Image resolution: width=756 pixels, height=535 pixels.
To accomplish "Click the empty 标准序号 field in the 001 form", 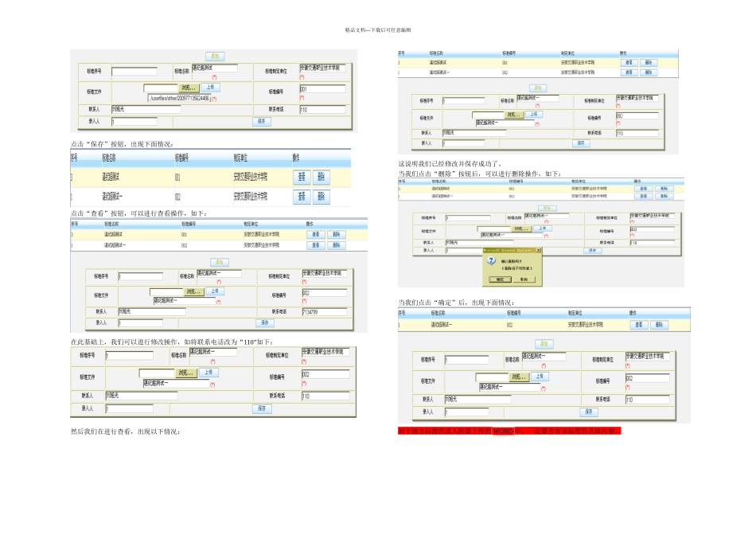I will 134,72.
